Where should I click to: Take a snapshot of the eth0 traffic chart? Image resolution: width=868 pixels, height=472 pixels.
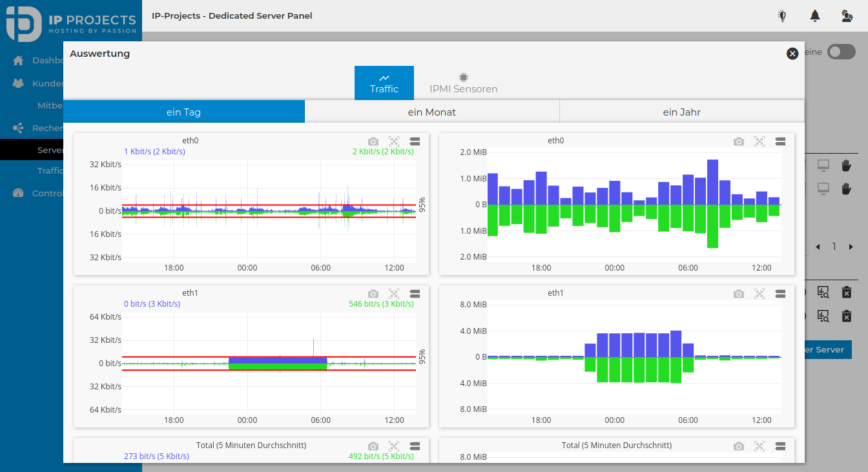(x=373, y=141)
